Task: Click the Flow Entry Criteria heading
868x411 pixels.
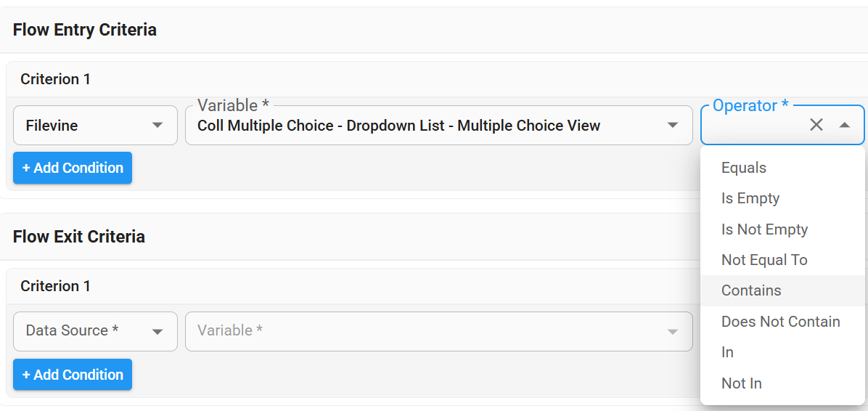Action: [85, 30]
